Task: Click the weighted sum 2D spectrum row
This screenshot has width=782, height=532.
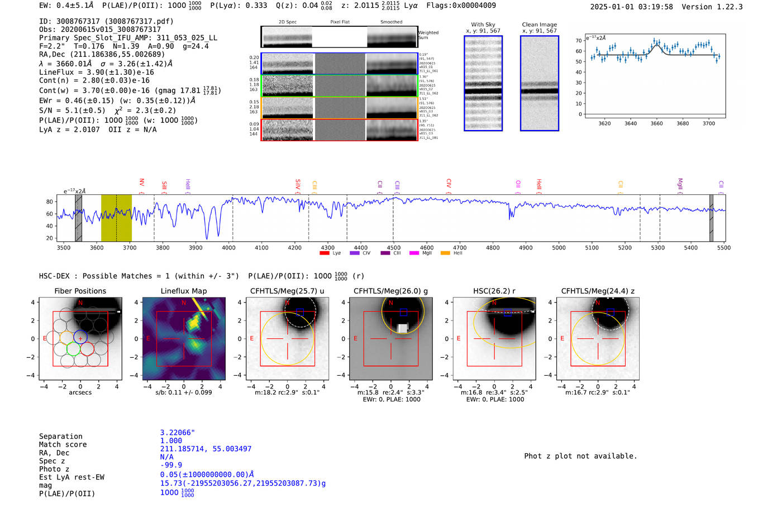Action: point(340,37)
